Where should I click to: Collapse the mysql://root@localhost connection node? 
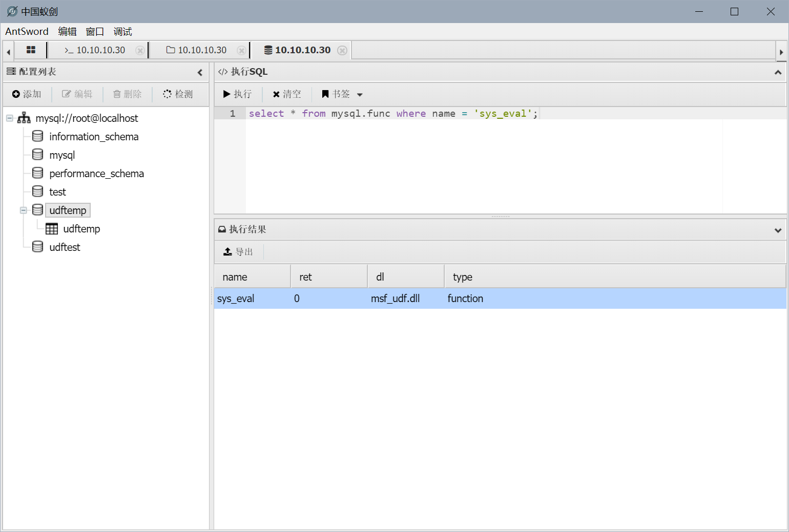(10, 118)
